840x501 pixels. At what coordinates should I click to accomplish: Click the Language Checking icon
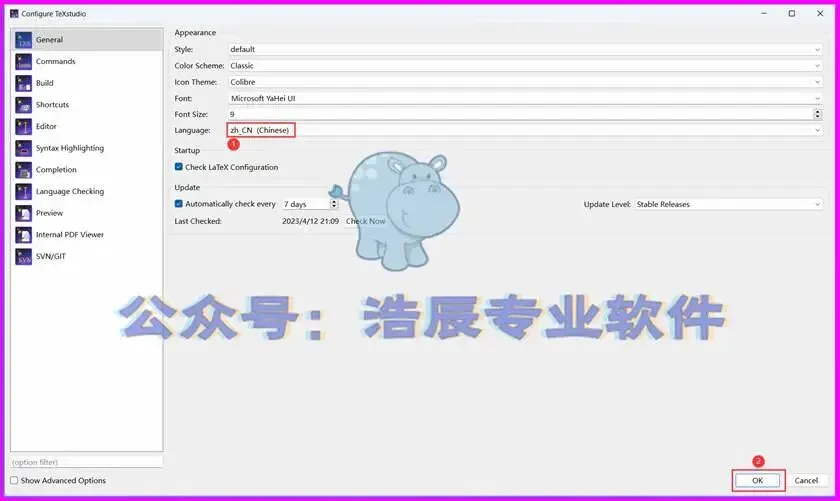pyautogui.click(x=24, y=192)
